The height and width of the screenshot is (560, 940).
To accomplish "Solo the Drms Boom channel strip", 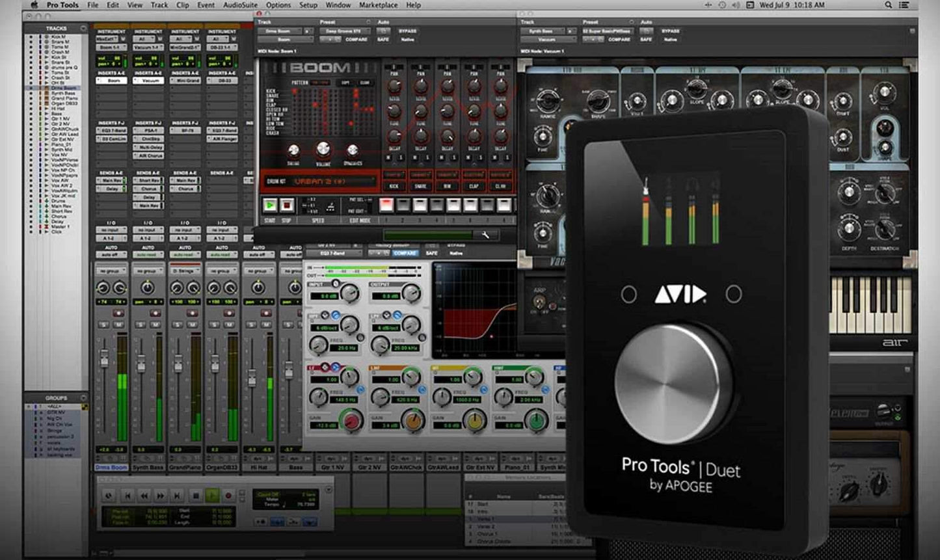I will 103,324.
